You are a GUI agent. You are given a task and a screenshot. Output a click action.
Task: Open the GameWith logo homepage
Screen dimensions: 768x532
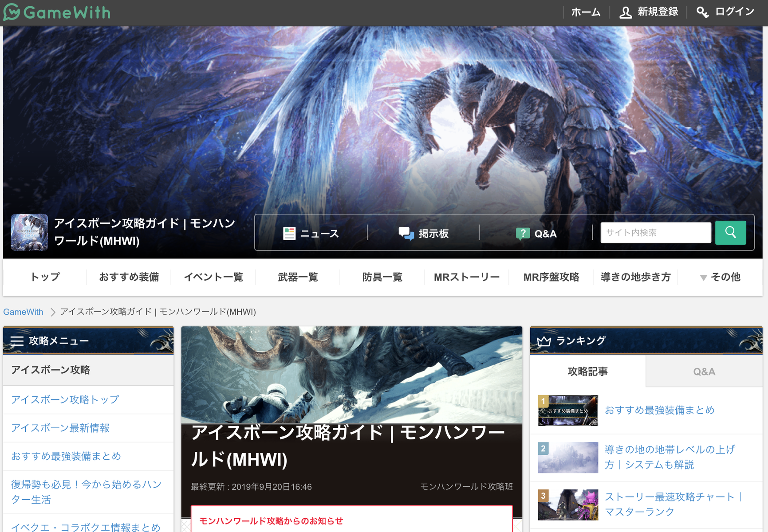(57, 12)
